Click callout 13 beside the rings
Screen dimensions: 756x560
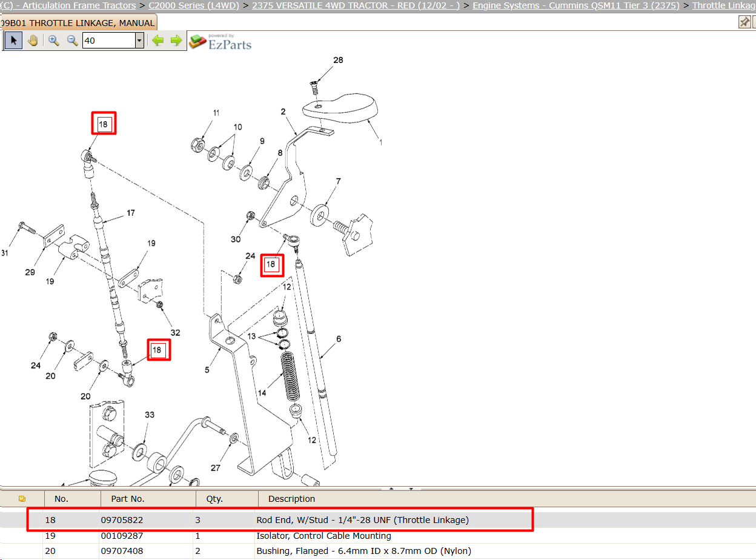[x=251, y=336]
